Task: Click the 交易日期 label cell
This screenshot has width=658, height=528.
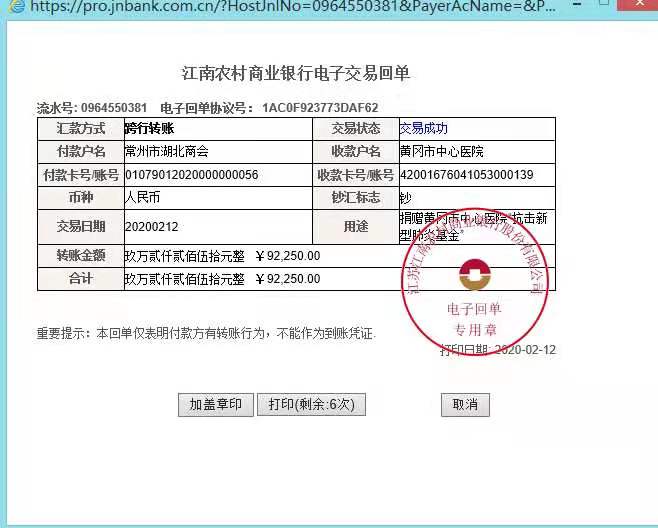Action: [x=81, y=227]
